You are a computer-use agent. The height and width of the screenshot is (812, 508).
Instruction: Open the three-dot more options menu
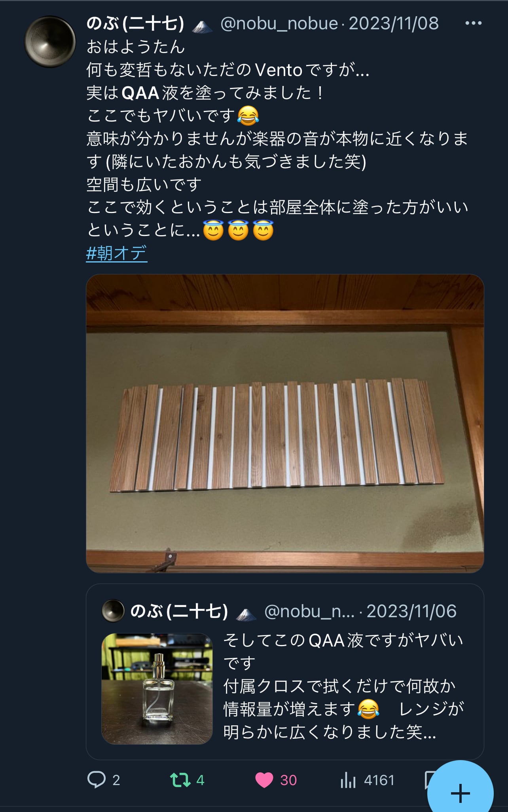[474, 23]
